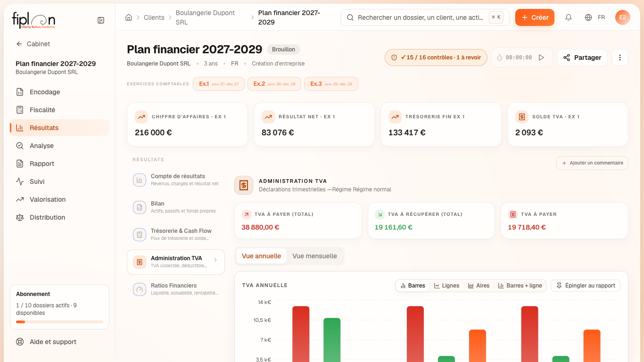Screen dimensions: 644x362
Task: Click the globe language icon
Action: [x=588, y=17]
